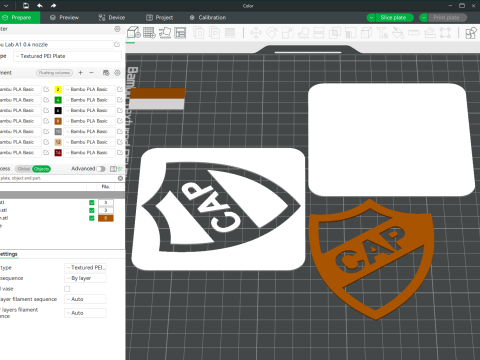Select the Color painting tool

398,33
